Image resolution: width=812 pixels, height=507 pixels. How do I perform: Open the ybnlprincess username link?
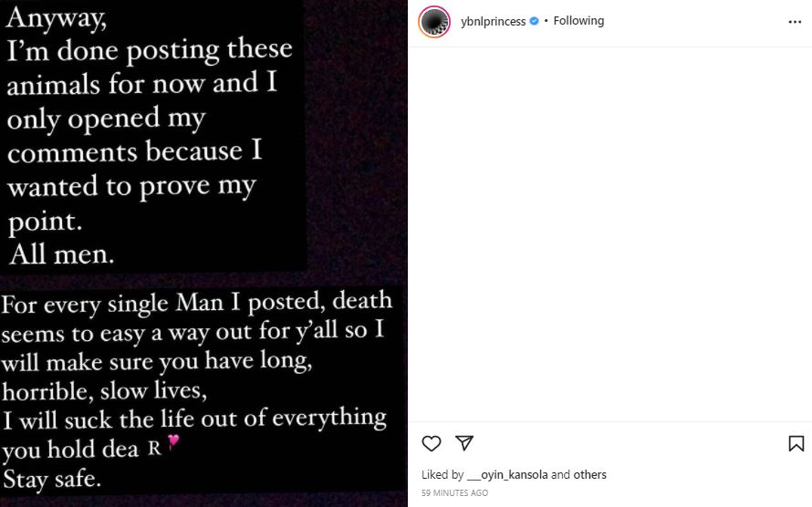click(x=494, y=21)
